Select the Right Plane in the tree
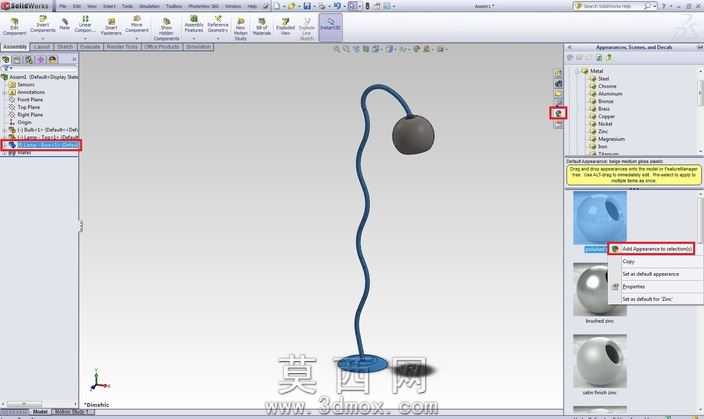The image size is (704, 419). coord(30,115)
